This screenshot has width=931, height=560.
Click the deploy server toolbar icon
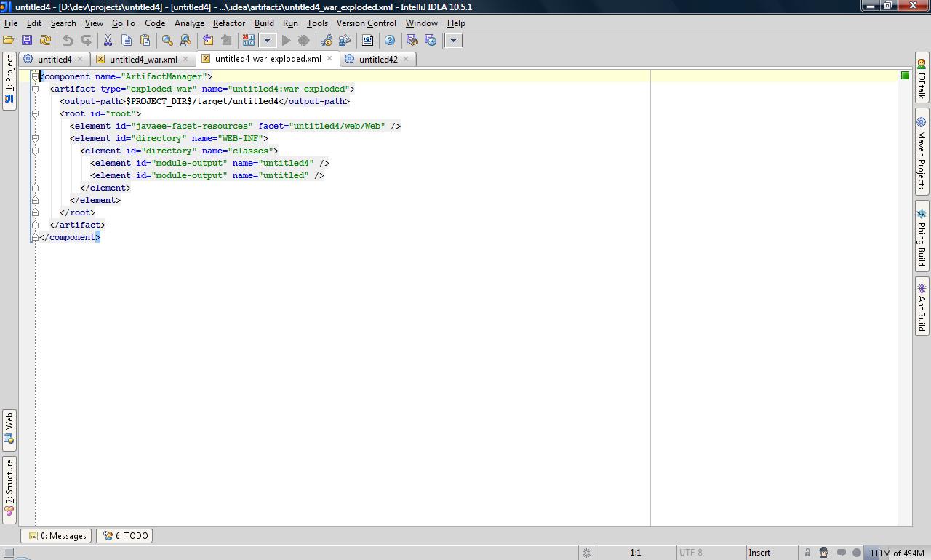[x=412, y=41]
